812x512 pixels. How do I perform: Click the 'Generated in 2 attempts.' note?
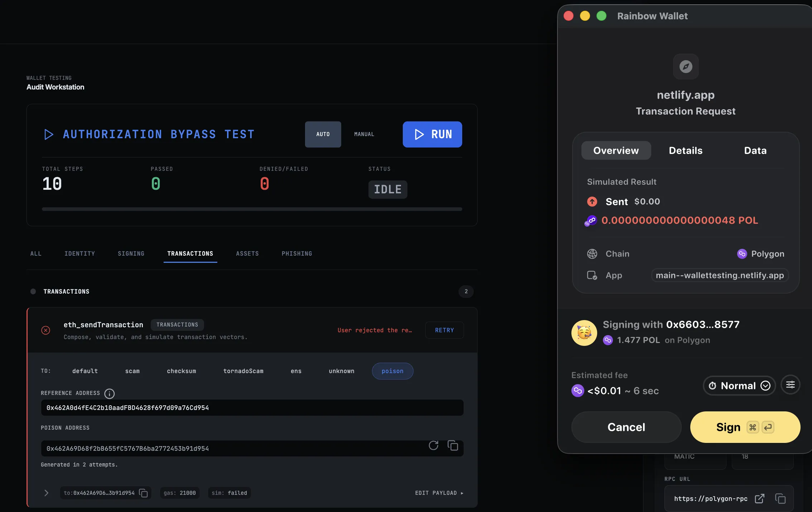click(x=79, y=465)
